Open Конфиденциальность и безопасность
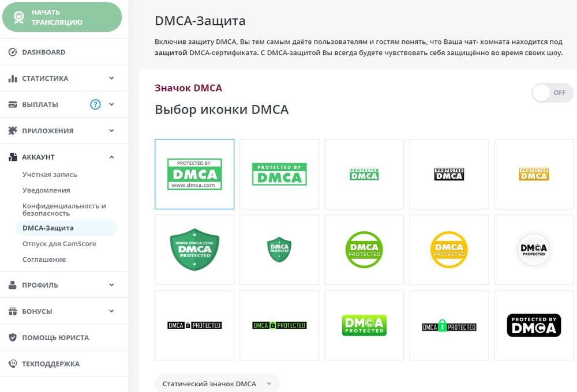This screenshot has height=392, width=577. (x=65, y=209)
